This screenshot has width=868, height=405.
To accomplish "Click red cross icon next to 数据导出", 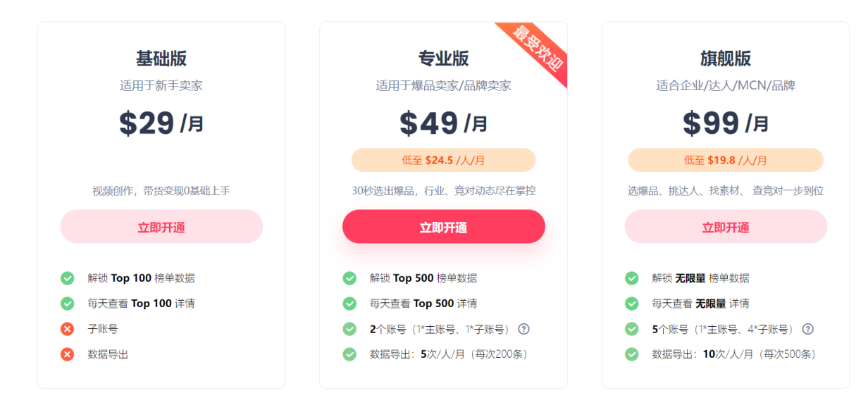I will click(x=68, y=354).
